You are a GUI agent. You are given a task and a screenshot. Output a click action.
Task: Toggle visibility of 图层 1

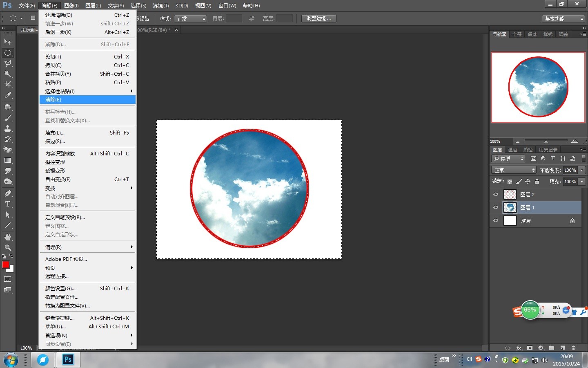(496, 208)
